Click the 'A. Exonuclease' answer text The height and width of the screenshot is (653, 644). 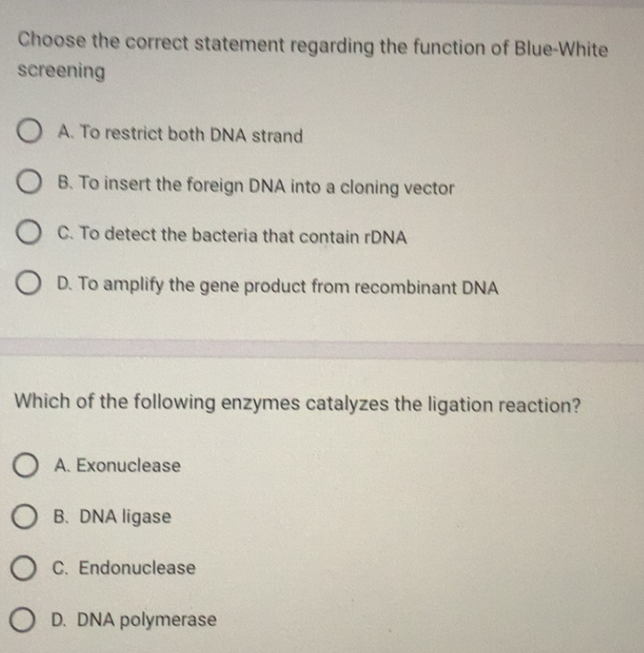(x=118, y=465)
